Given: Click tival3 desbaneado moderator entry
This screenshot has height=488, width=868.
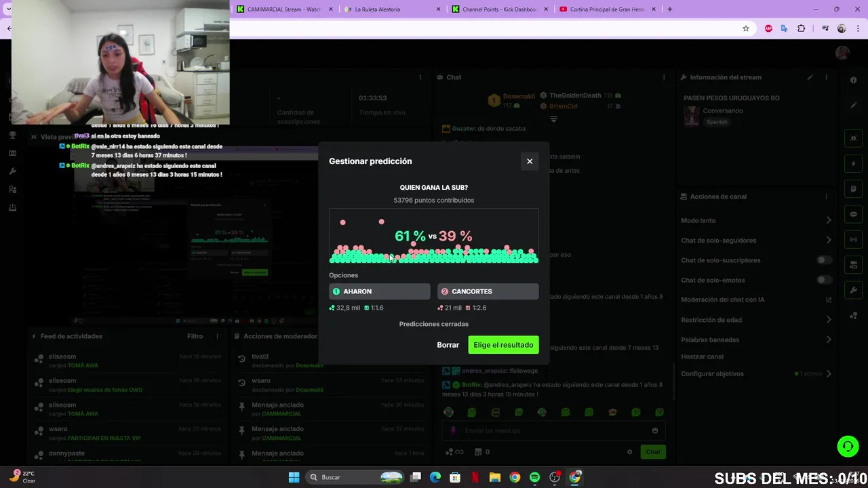Looking at the screenshot, I should (x=330, y=361).
